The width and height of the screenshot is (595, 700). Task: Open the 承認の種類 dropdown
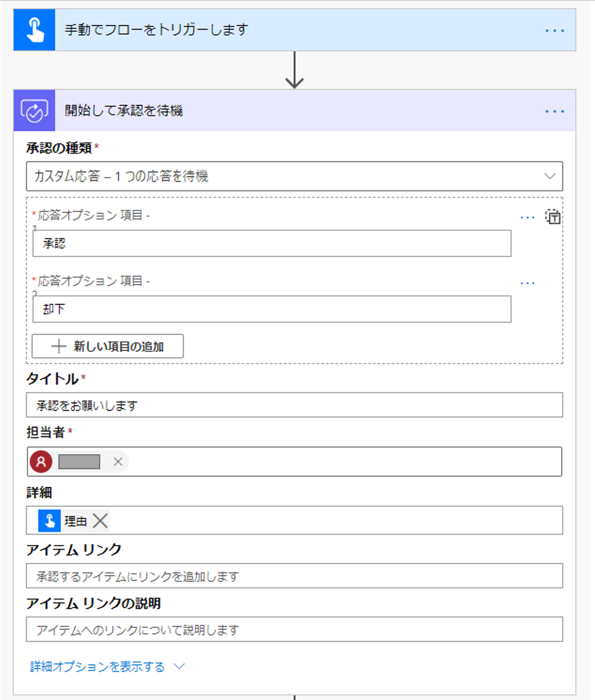coord(295,176)
